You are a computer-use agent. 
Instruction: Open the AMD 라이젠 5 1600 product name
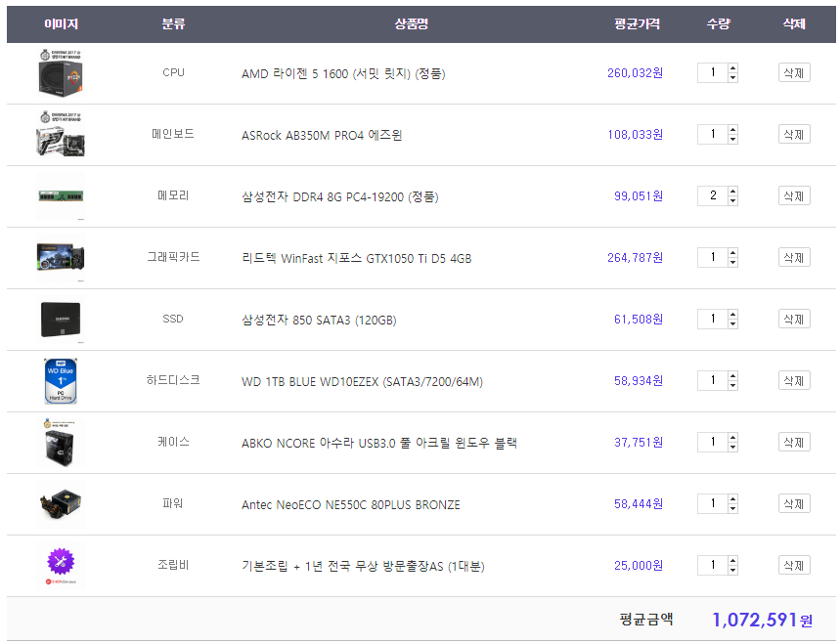[x=343, y=73]
